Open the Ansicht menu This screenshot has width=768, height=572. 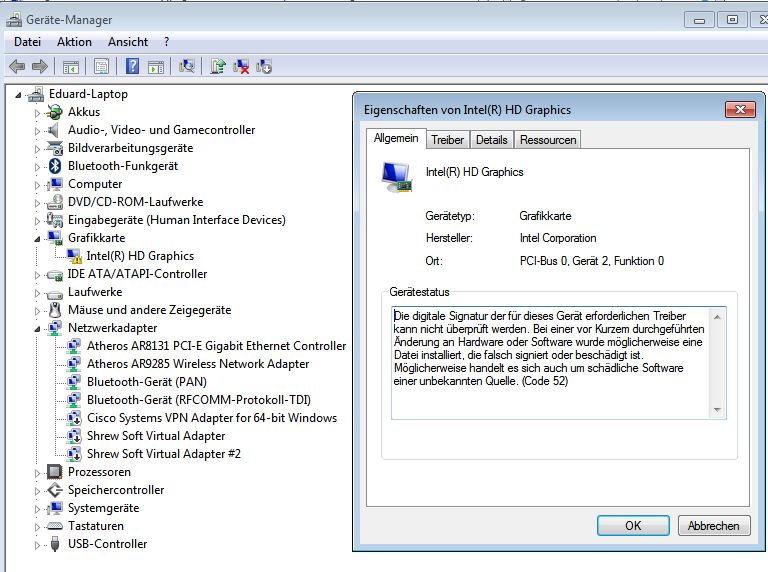click(x=128, y=42)
